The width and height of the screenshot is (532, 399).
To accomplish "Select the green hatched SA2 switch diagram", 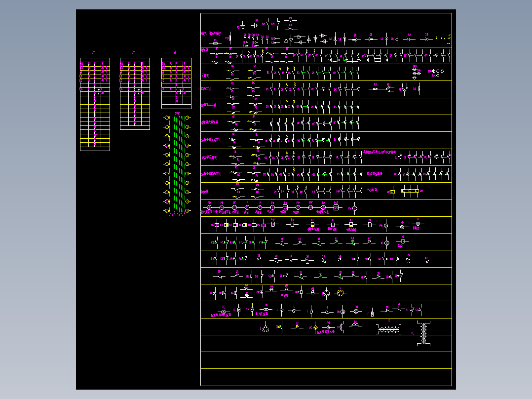I will coord(177,165).
